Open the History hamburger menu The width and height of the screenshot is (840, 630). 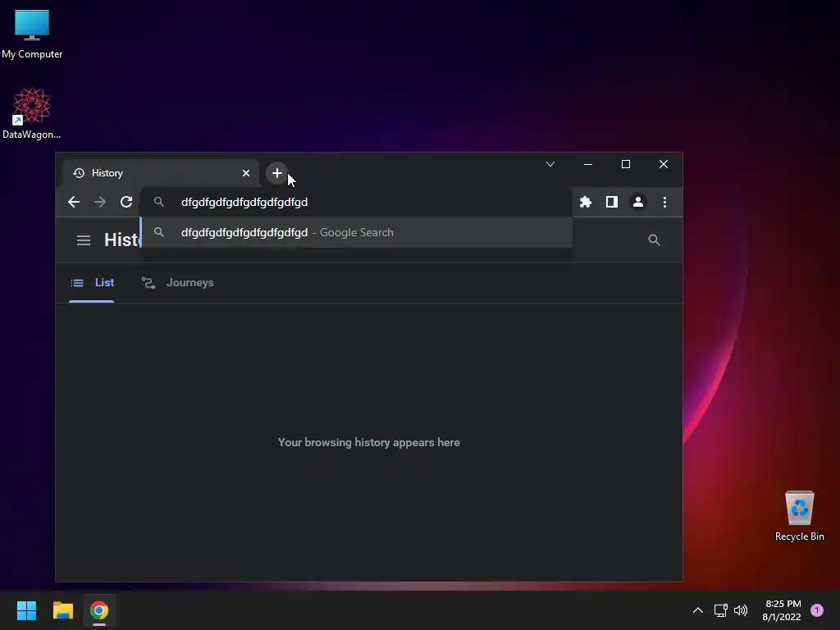coord(84,240)
